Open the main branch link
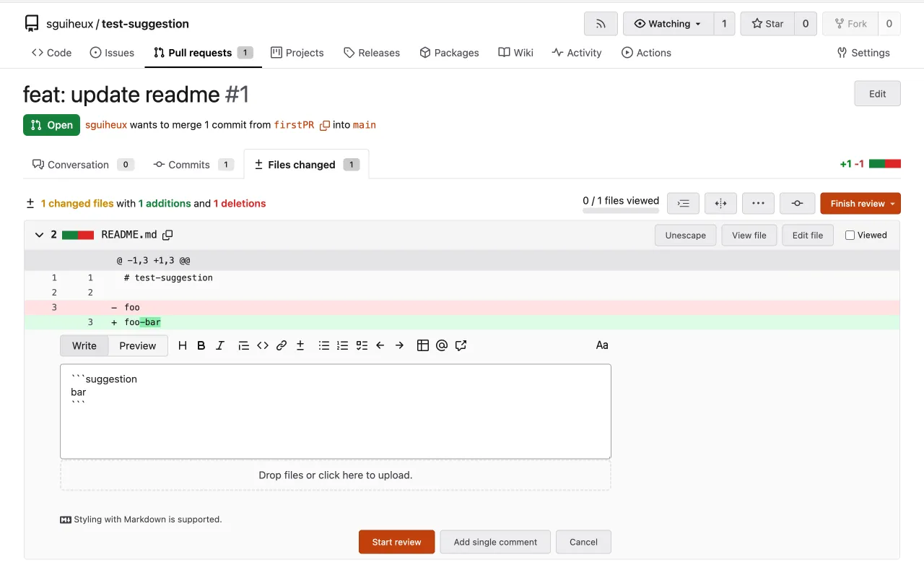Screen dimensions: 924x578 [365, 125]
